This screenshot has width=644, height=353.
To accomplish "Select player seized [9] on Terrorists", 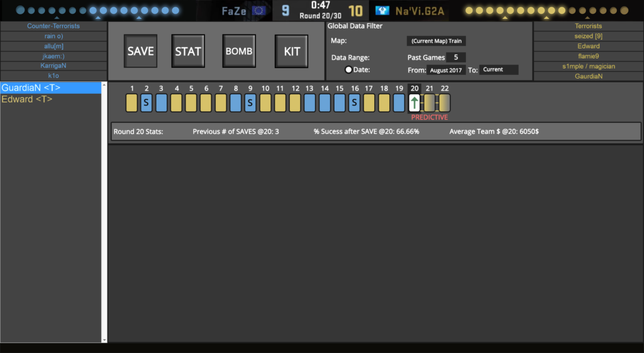I will tap(589, 36).
